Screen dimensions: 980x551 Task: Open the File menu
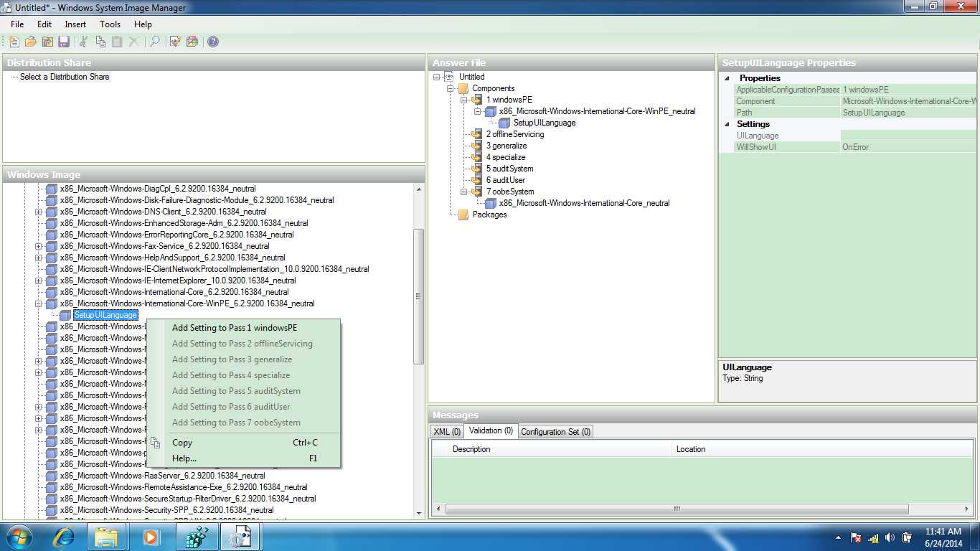coord(17,24)
